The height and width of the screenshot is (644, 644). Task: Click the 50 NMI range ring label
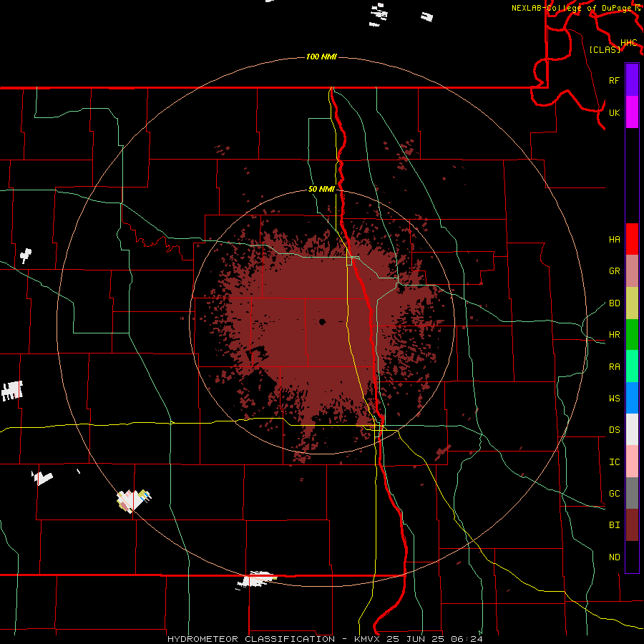[321, 190]
